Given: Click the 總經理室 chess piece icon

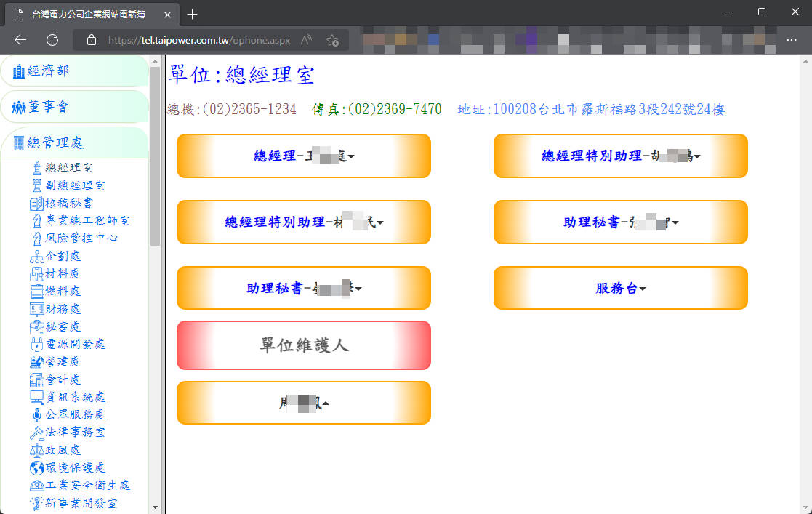Looking at the screenshot, I should point(37,168).
